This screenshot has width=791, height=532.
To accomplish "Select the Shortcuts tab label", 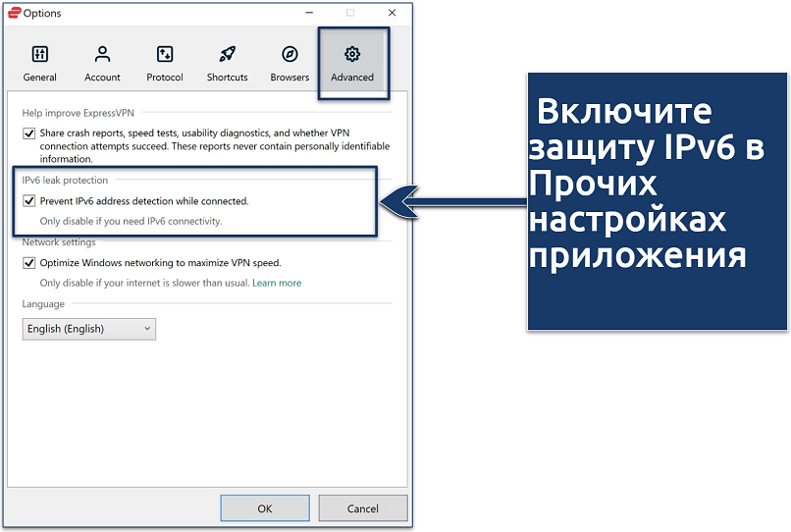I will (x=228, y=78).
